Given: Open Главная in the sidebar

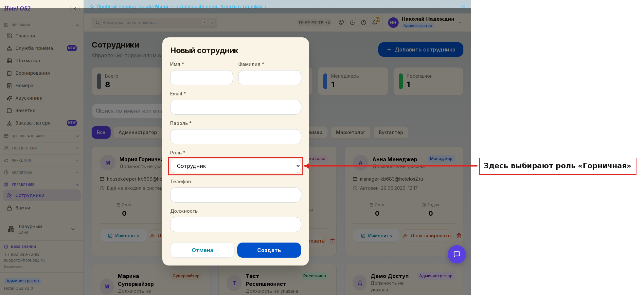Looking at the screenshot, I should point(42,36).
